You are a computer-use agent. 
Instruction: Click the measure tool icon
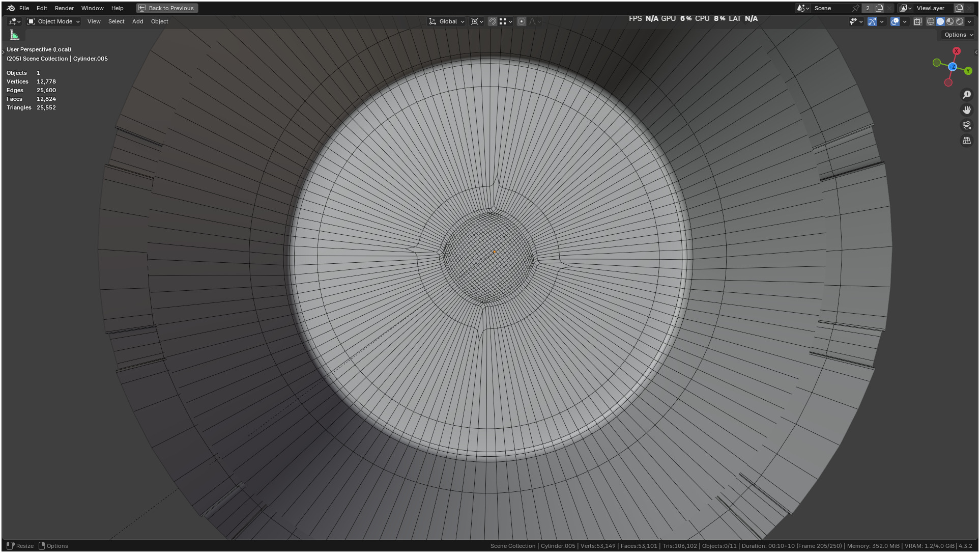click(15, 35)
